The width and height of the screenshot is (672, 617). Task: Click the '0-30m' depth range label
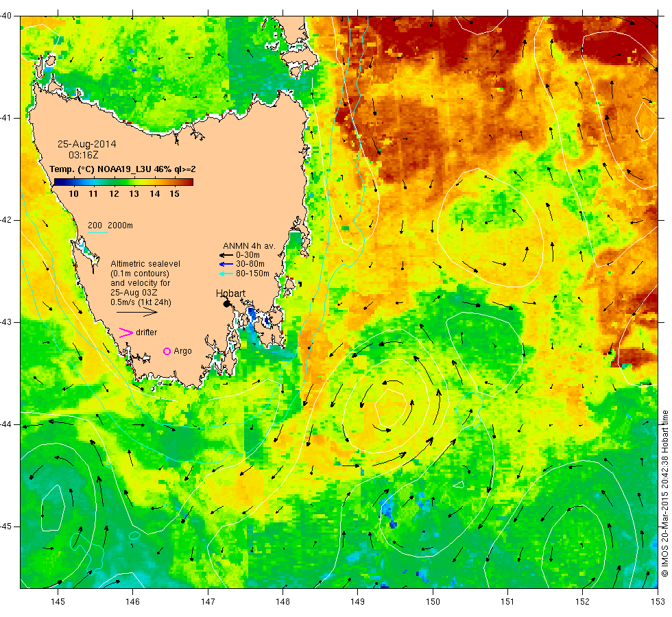pos(248,255)
